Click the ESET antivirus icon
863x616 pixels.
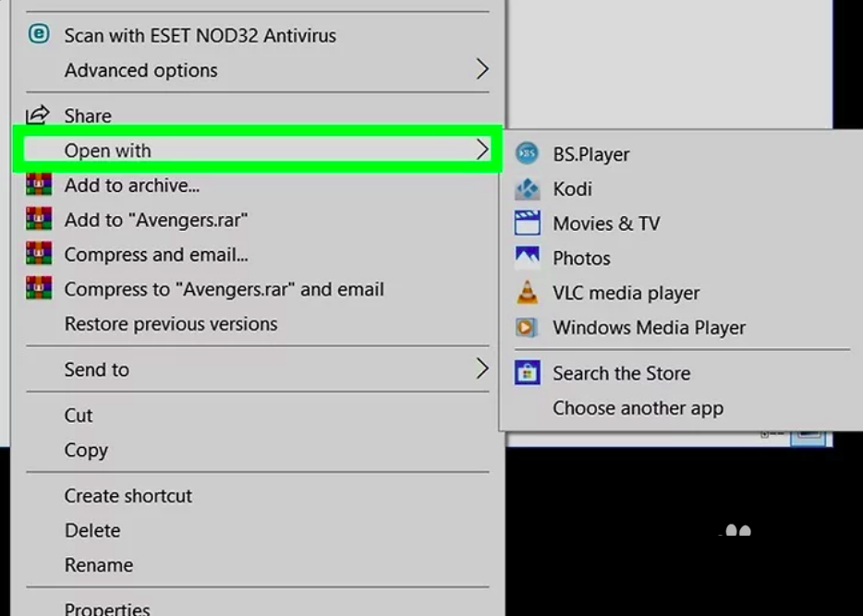[39, 35]
